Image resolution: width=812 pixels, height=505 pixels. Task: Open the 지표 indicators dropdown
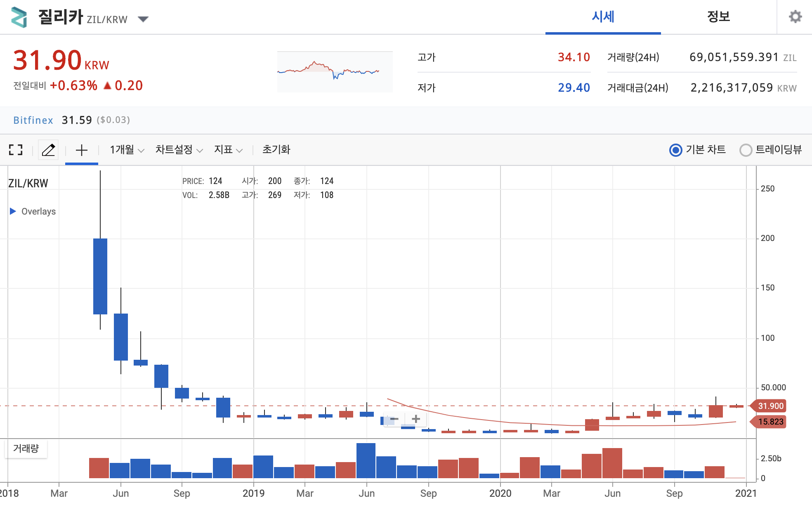[x=228, y=150]
